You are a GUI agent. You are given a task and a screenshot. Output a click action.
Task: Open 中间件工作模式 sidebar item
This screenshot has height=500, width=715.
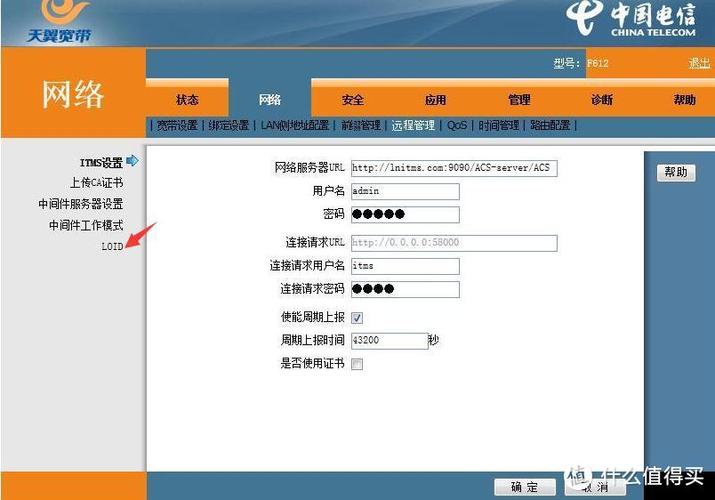tap(86, 225)
